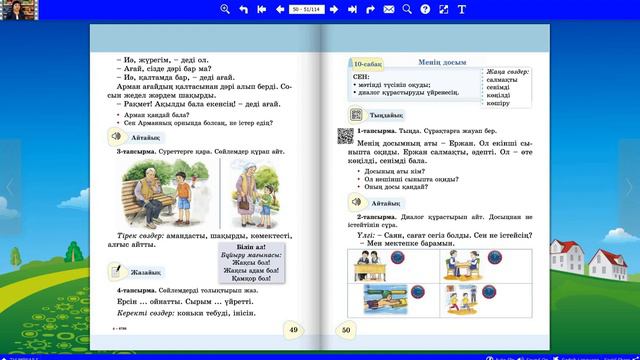Jump to the first page of the book
640x360 pixels.
click(262, 9)
